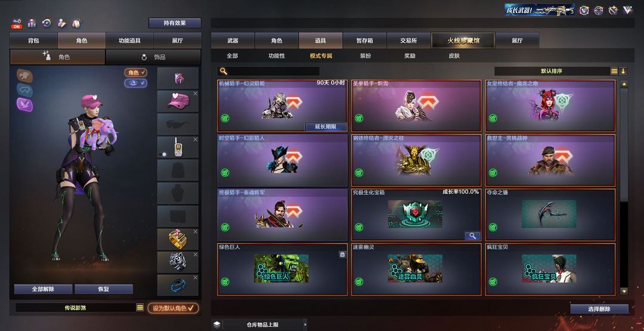
Task: Remove the pink cap accessory with X
Action: (x=196, y=94)
